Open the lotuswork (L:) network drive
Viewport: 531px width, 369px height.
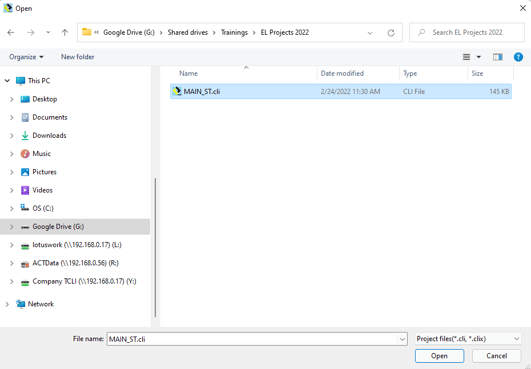(77, 245)
